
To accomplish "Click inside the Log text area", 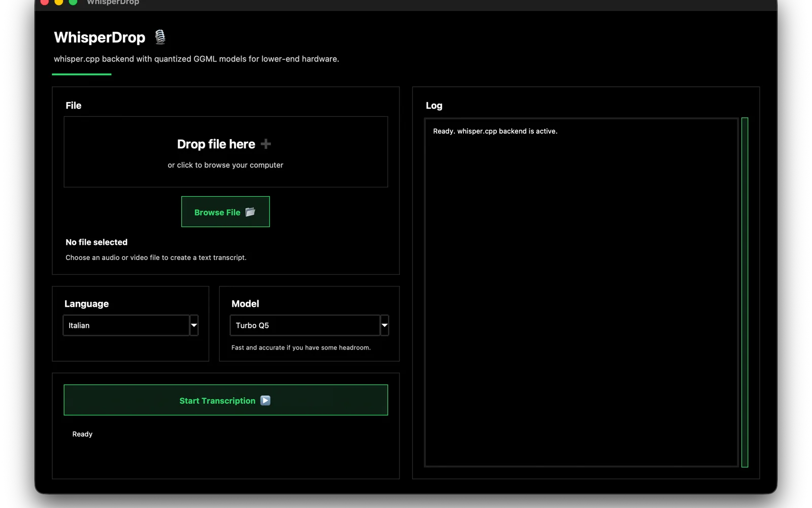I will pyautogui.click(x=582, y=292).
